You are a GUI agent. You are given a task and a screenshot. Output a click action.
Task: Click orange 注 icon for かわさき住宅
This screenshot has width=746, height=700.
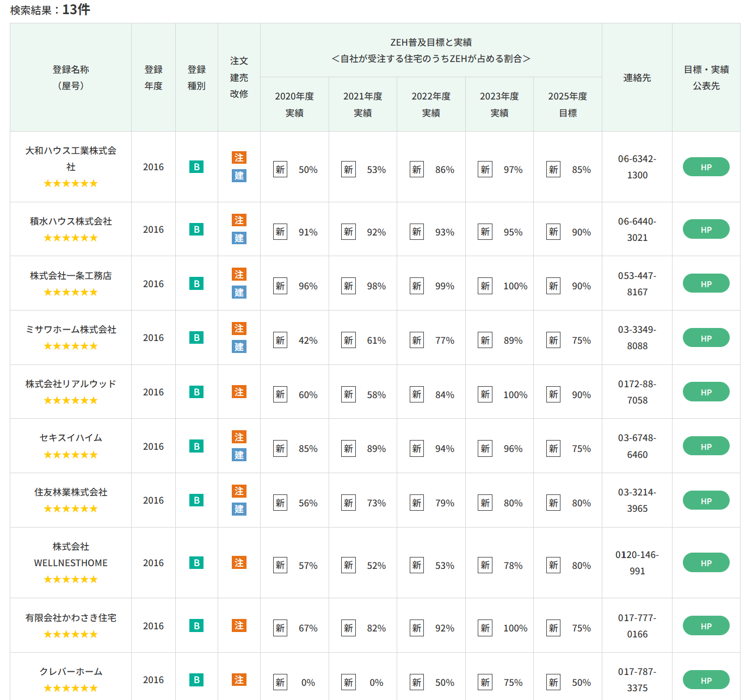coord(239,626)
